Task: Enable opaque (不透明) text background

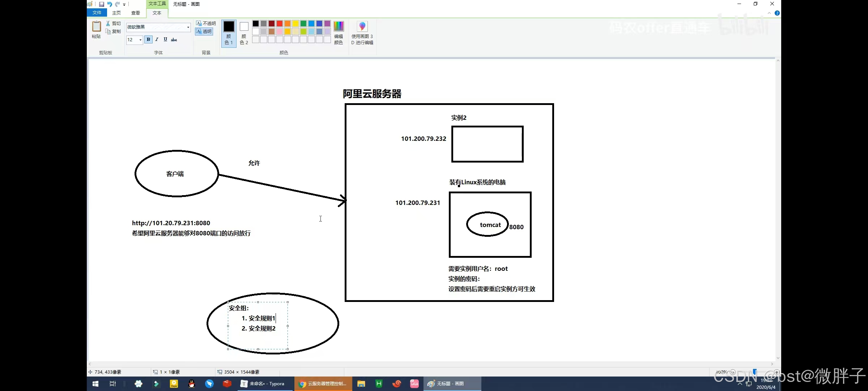Action: point(205,23)
